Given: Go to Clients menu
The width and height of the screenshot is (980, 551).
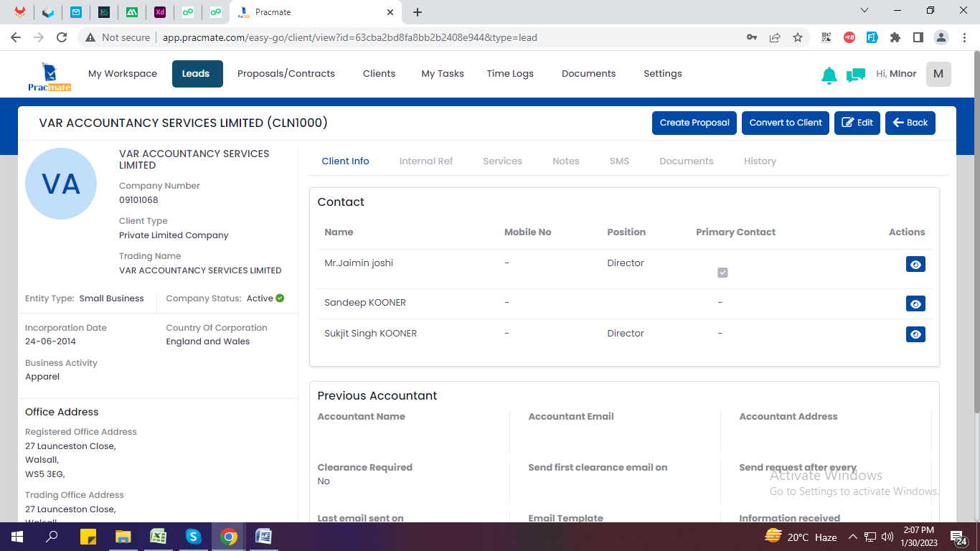Looking at the screenshot, I should [x=379, y=74].
